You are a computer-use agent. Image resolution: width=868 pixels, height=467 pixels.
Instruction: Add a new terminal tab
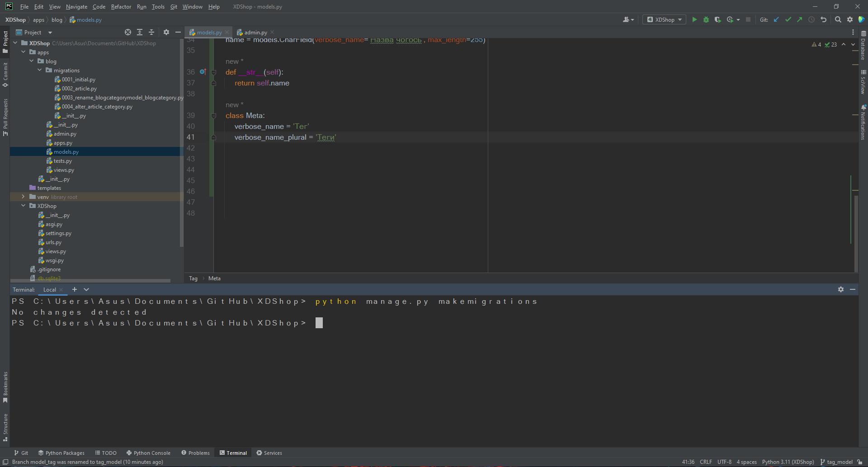[75, 290]
